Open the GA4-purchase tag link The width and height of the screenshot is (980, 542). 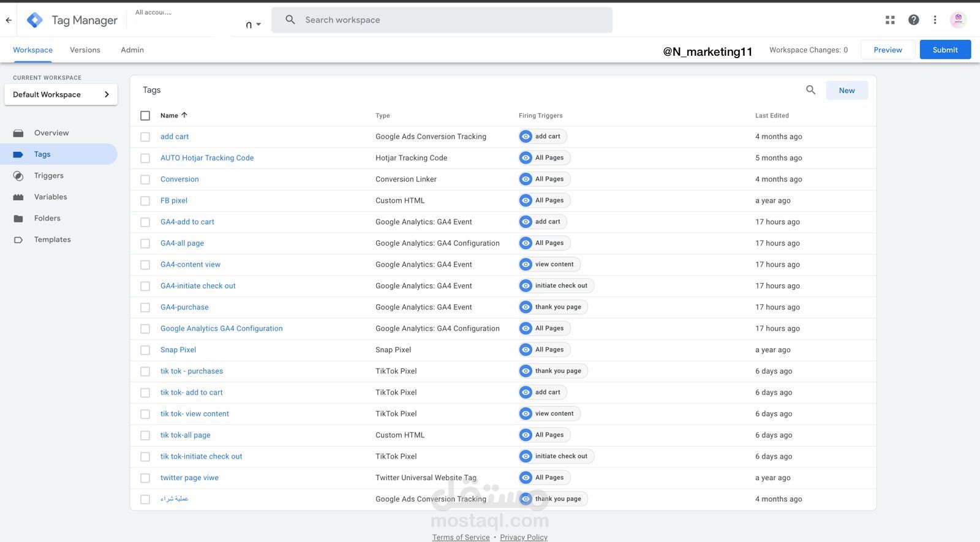[184, 307]
